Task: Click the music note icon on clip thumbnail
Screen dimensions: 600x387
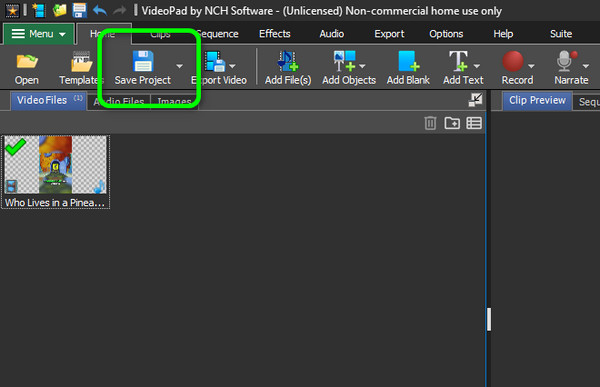Action: 99,186
